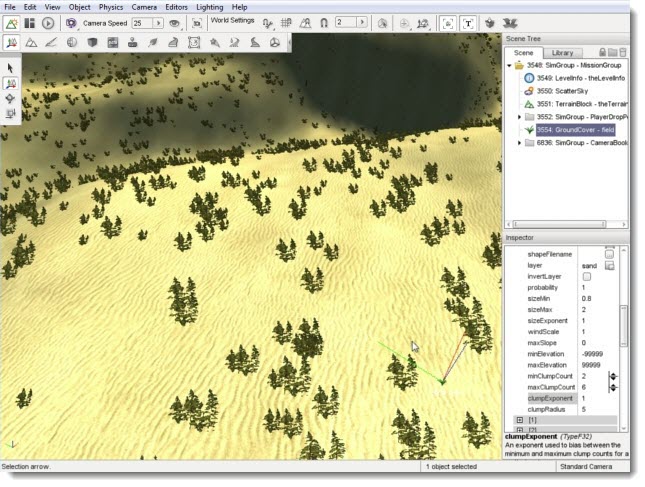Select the selection arrow tool in left palette
This screenshot has width=645, height=487.
pos(11,68)
